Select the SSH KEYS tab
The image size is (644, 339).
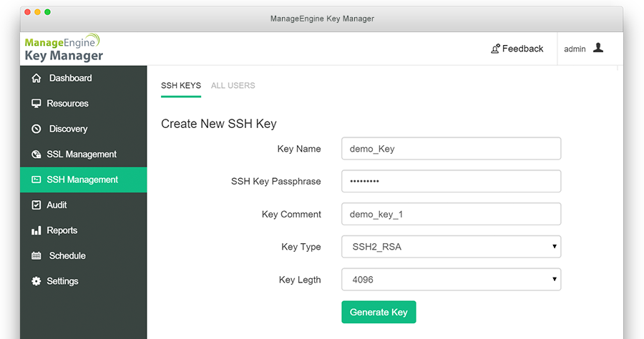181,86
